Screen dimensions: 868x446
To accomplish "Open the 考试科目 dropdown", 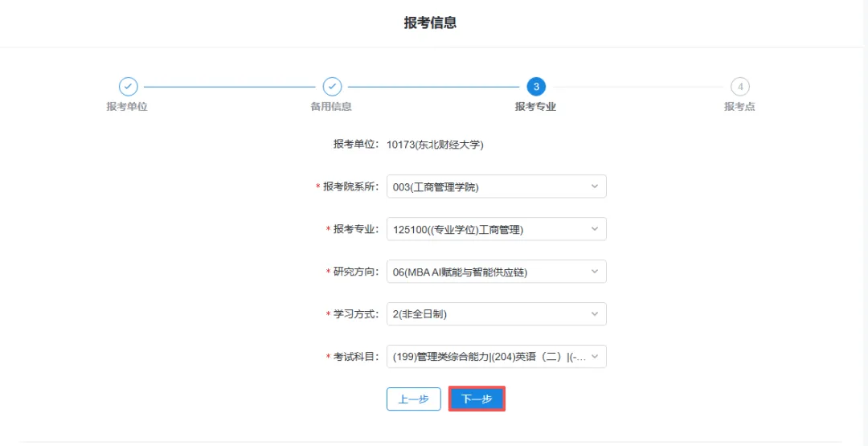I will pyautogui.click(x=497, y=357).
